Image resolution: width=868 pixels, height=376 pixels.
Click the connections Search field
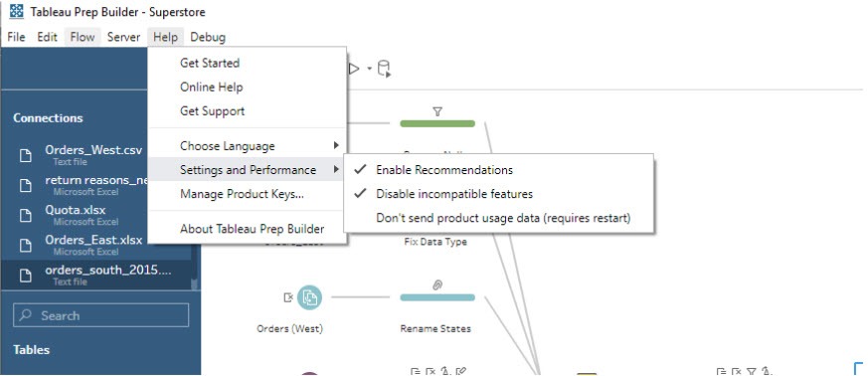100,315
